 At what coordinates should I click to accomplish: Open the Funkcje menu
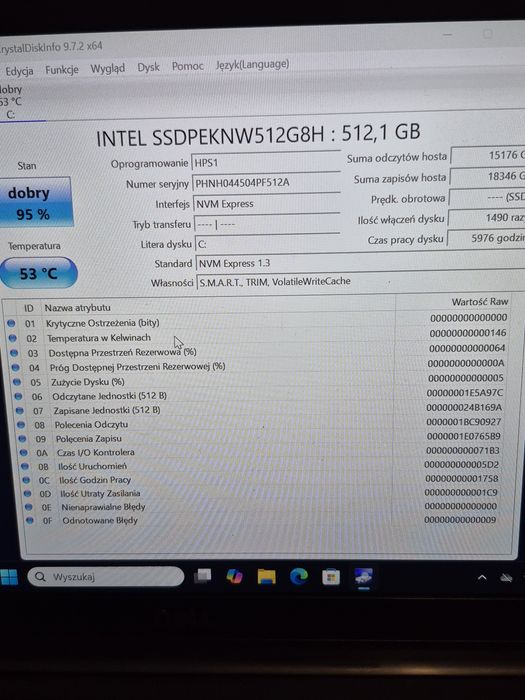click(x=62, y=70)
